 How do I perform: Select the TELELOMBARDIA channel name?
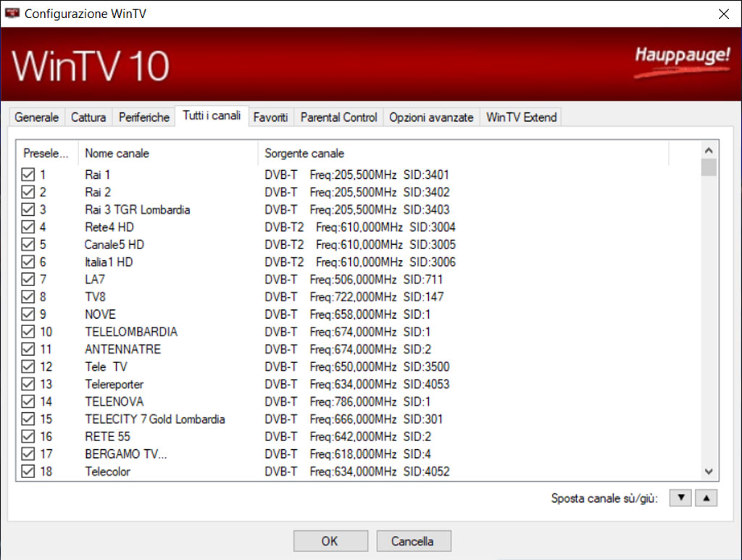point(131,332)
